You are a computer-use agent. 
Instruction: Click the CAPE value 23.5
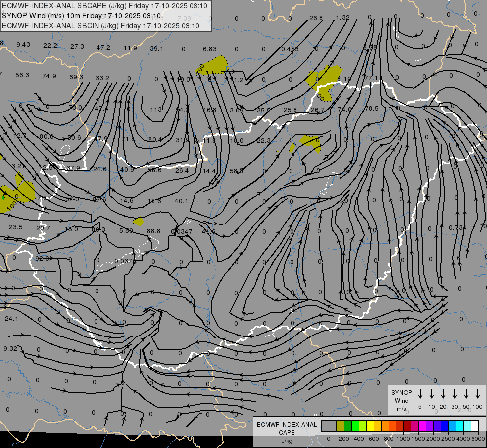tap(16, 227)
